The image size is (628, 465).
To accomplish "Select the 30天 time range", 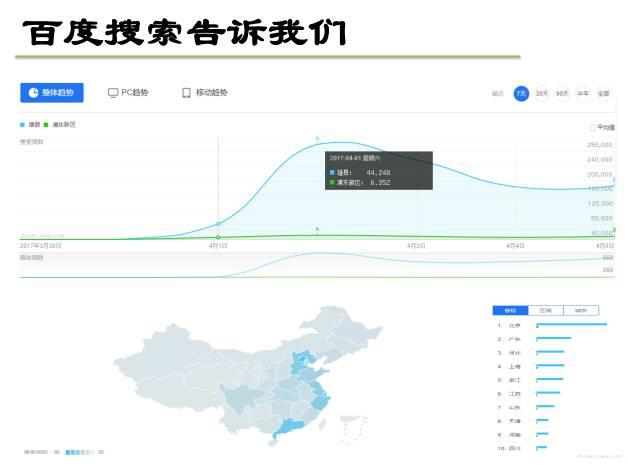I will point(541,93).
